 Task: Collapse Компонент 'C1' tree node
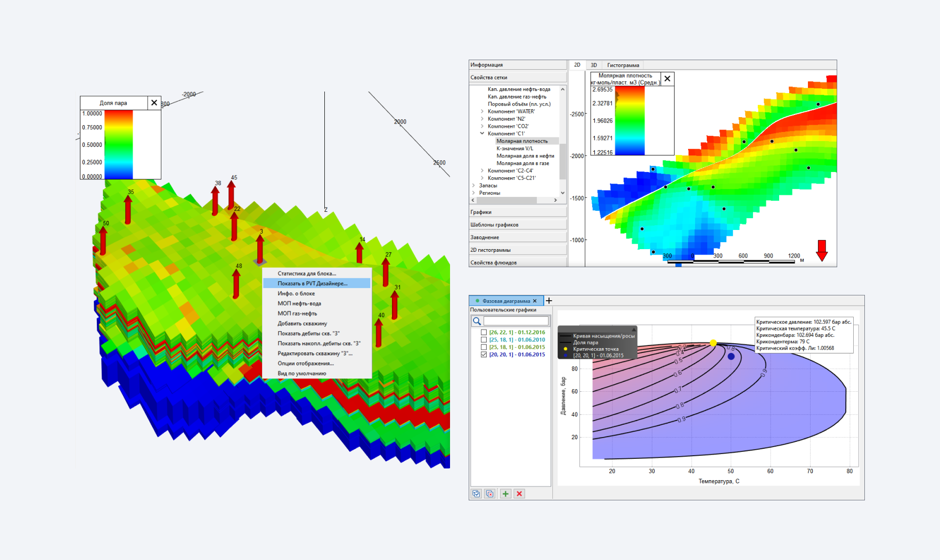click(482, 134)
